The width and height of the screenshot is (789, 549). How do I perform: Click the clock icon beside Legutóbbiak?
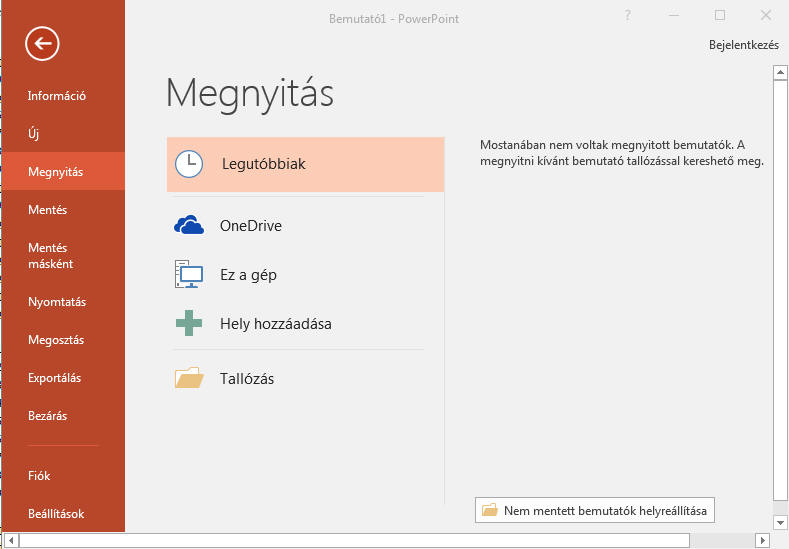tap(189, 164)
